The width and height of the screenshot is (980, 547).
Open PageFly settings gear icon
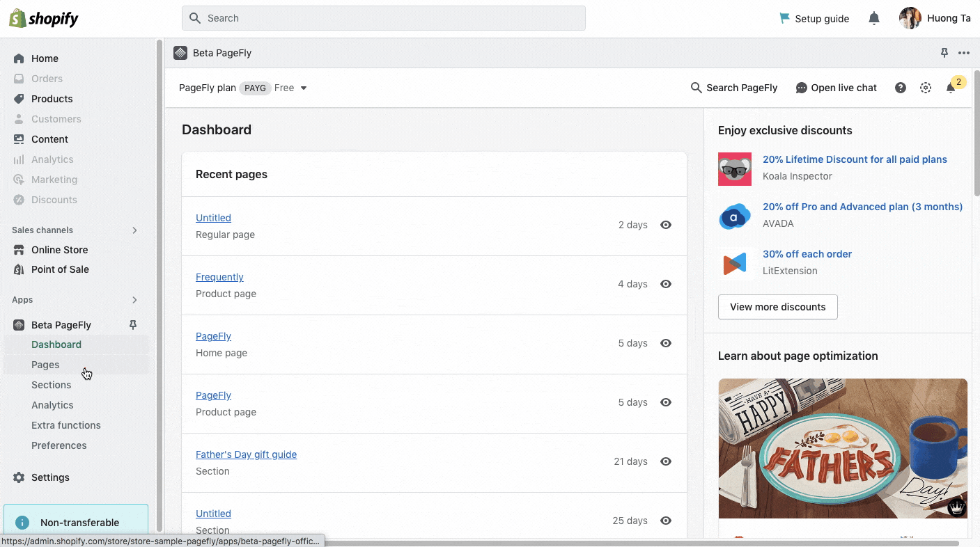[x=926, y=88]
